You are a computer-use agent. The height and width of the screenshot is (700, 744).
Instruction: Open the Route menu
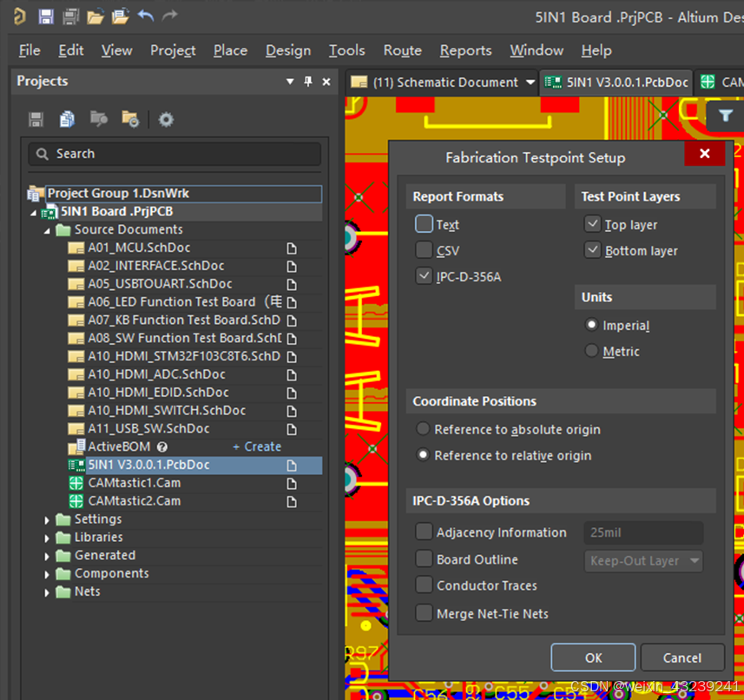tap(402, 50)
